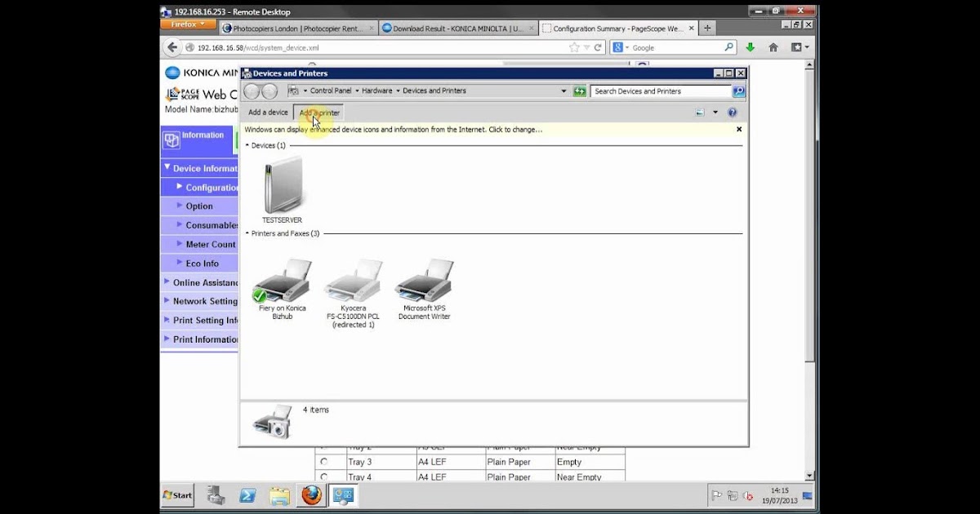Open the Firefox bookmarks menu icon
This screenshot has width=980, height=514.
coord(799,47)
